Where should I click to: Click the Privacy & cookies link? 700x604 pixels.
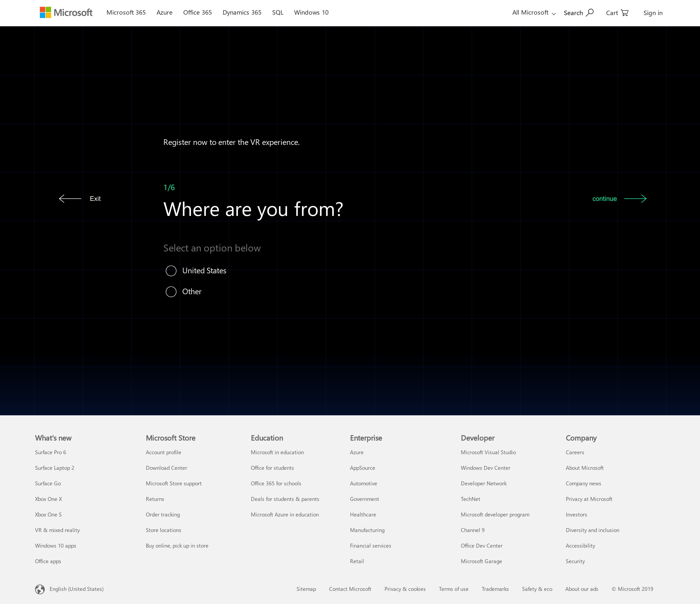pyautogui.click(x=405, y=589)
